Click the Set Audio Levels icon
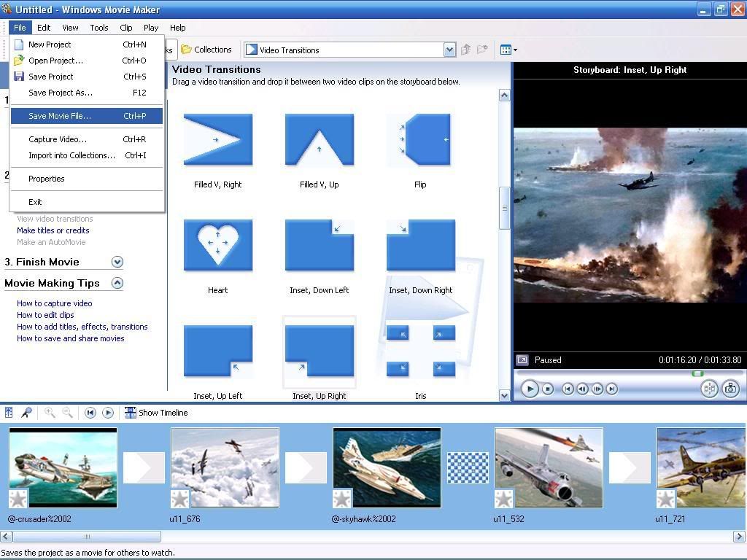 point(9,413)
